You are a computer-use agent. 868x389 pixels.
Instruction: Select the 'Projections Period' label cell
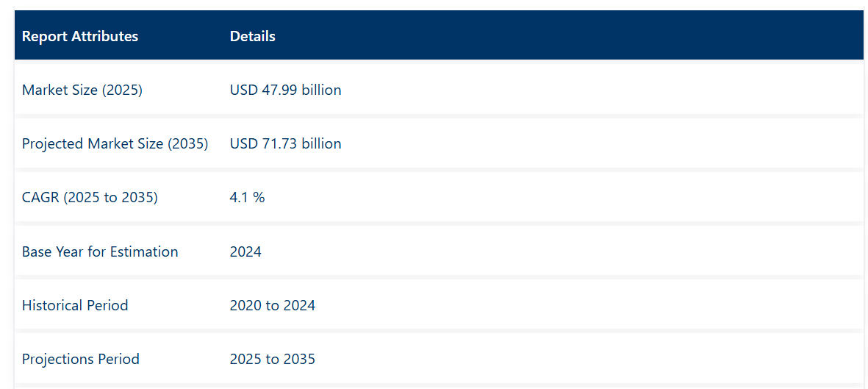[x=81, y=359]
